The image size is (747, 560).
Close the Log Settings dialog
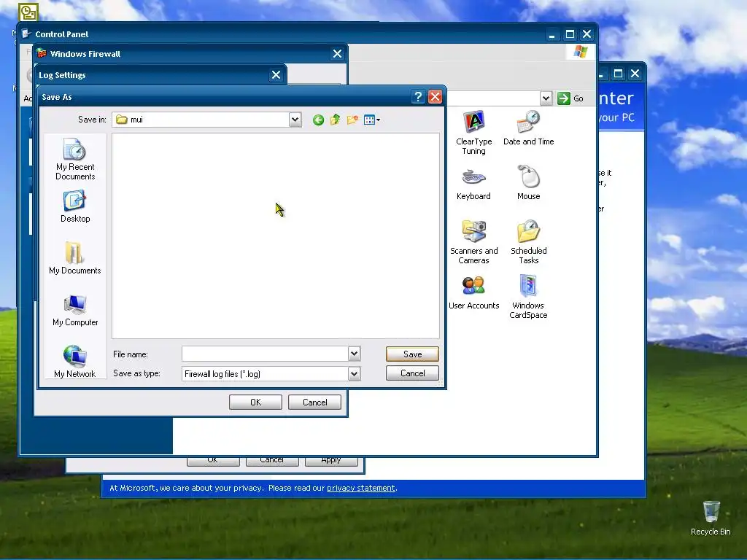pos(276,75)
